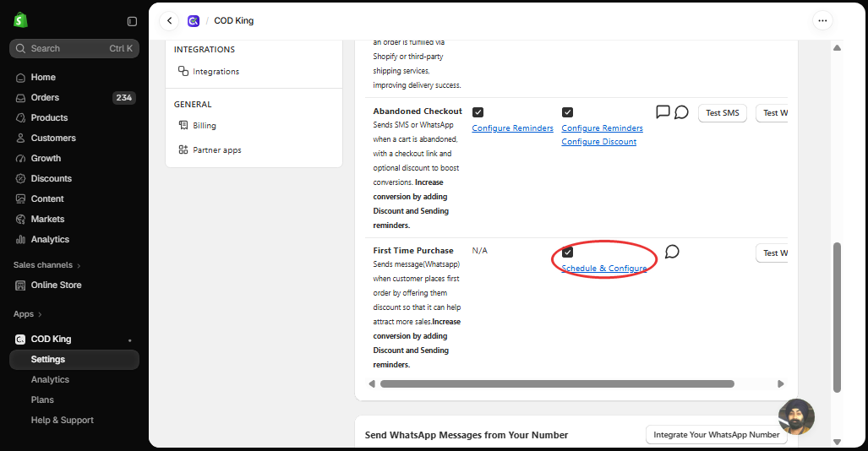This screenshot has height=451, width=868.
Task: Click the WhatsApp bubble icon for First Time Purchase
Action: click(x=672, y=252)
